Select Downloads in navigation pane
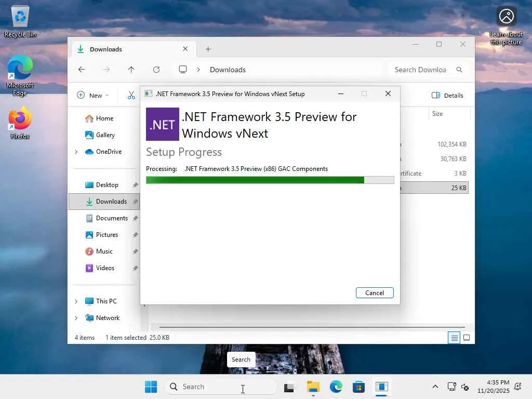 pyautogui.click(x=104, y=202)
